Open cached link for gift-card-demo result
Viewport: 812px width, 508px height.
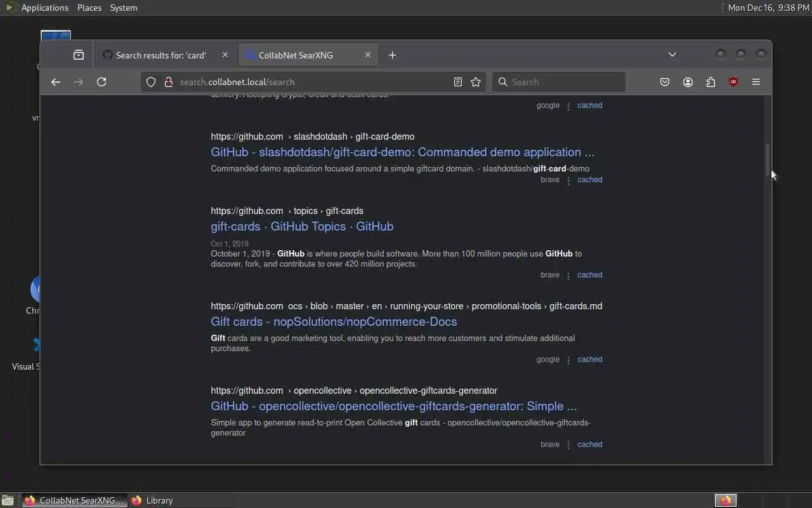point(590,180)
